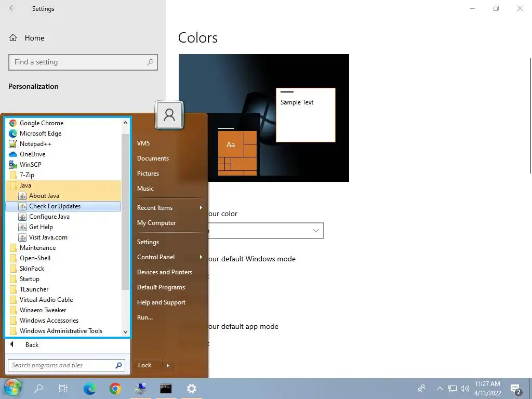The height and width of the screenshot is (399, 532).
Task: Go to Settings Home
Action: pyautogui.click(x=27, y=38)
